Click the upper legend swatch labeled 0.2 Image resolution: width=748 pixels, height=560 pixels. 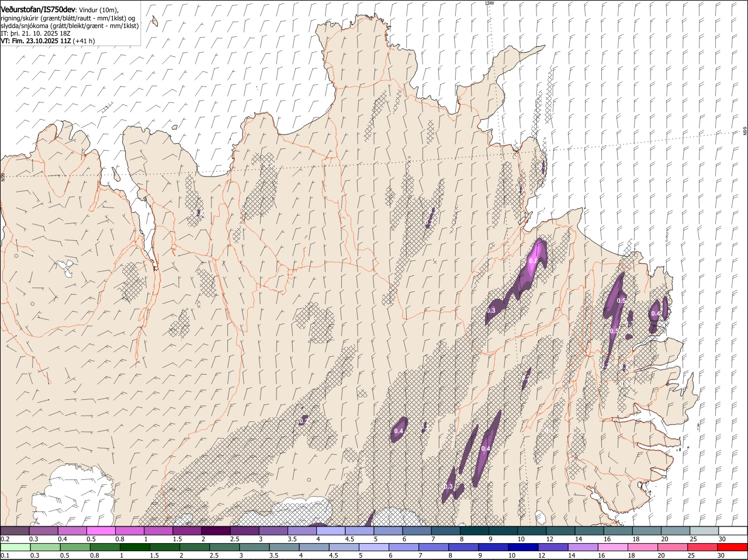[x=15, y=531]
